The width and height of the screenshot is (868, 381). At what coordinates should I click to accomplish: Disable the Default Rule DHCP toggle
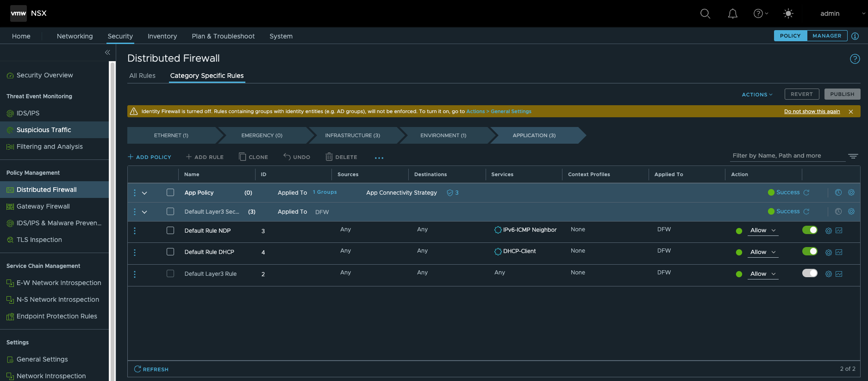(x=810, y=251)
